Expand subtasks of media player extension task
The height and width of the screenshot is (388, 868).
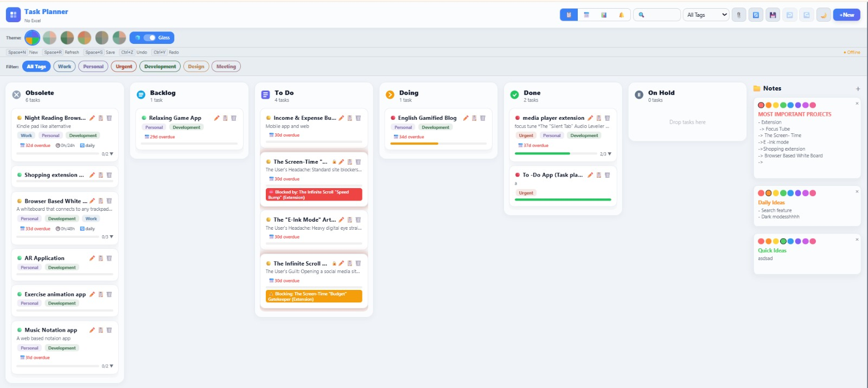click(x=609, y=154)
